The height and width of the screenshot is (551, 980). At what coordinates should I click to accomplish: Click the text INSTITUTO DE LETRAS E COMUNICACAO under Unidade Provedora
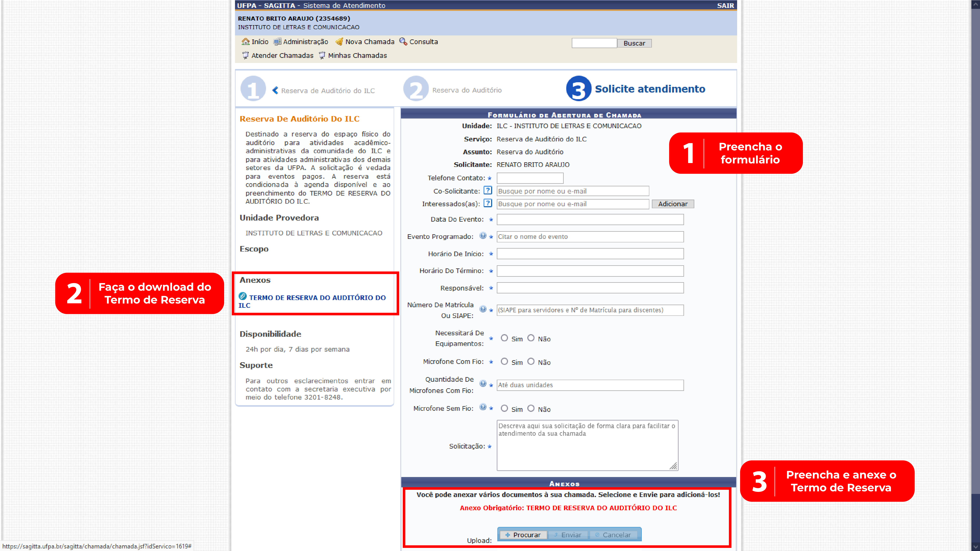pos(314,233)
